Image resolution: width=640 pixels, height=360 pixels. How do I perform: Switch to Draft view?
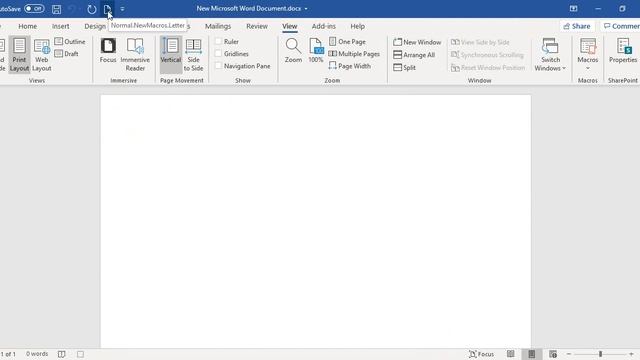[67, 54]
